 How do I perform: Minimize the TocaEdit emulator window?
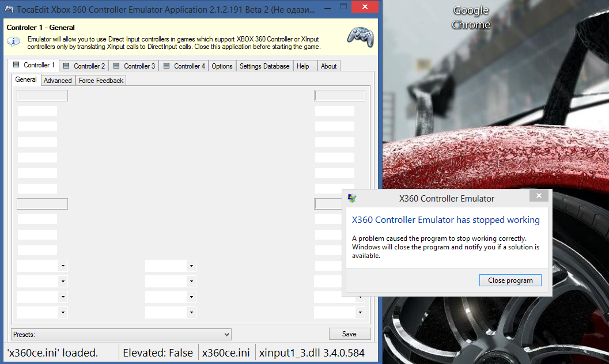tap(327, 9)
